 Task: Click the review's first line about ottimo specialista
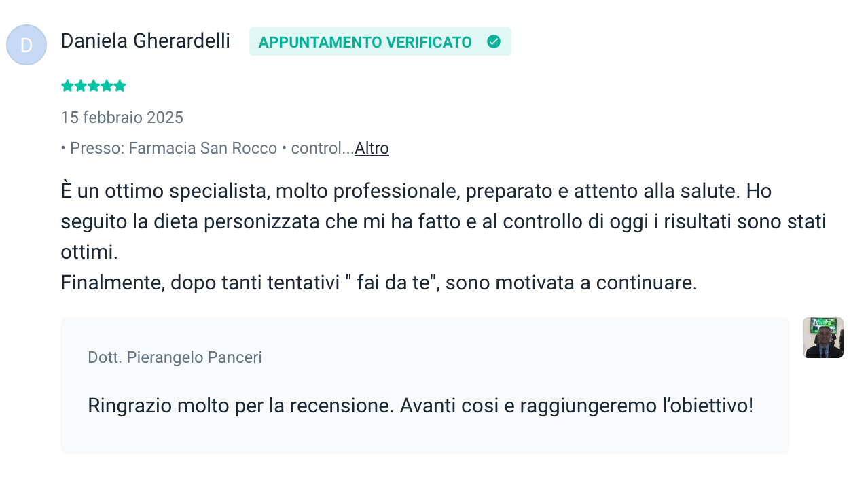(416, 192)
